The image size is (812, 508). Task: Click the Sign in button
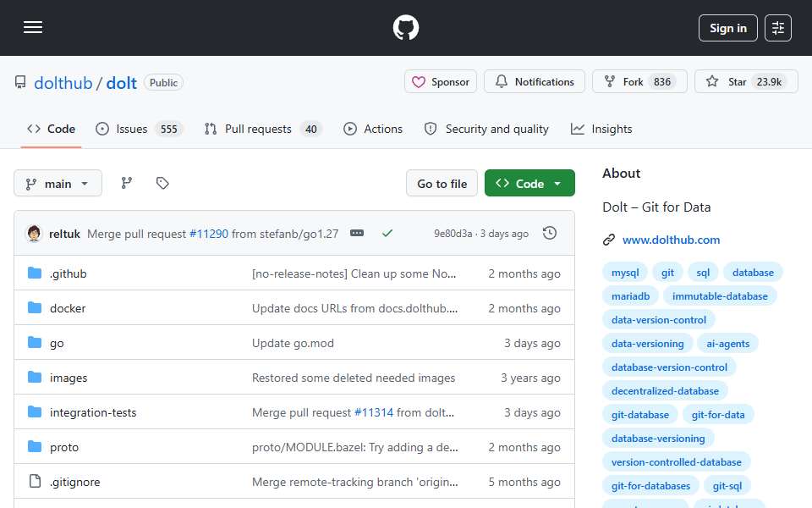click(727, 28)
